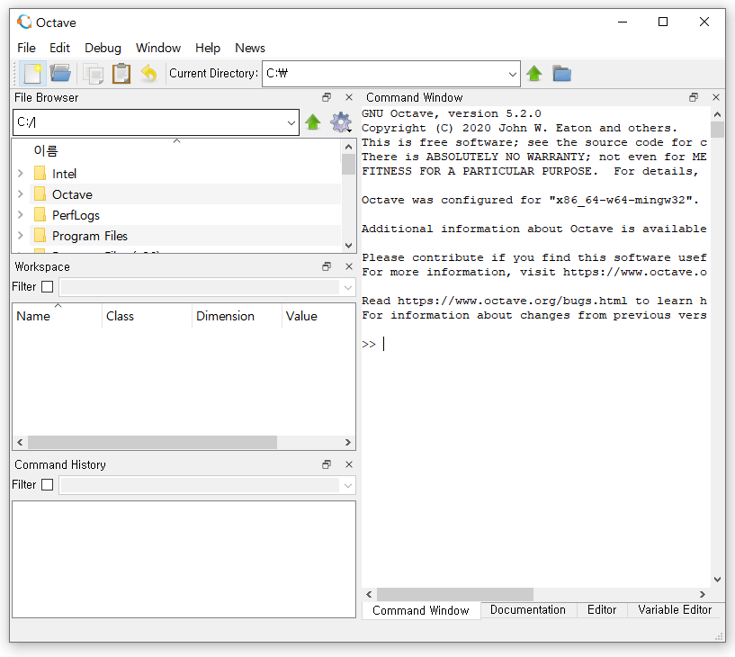Open the Edit menu
Screen dimensions: 735x657
tap(60, 48)
